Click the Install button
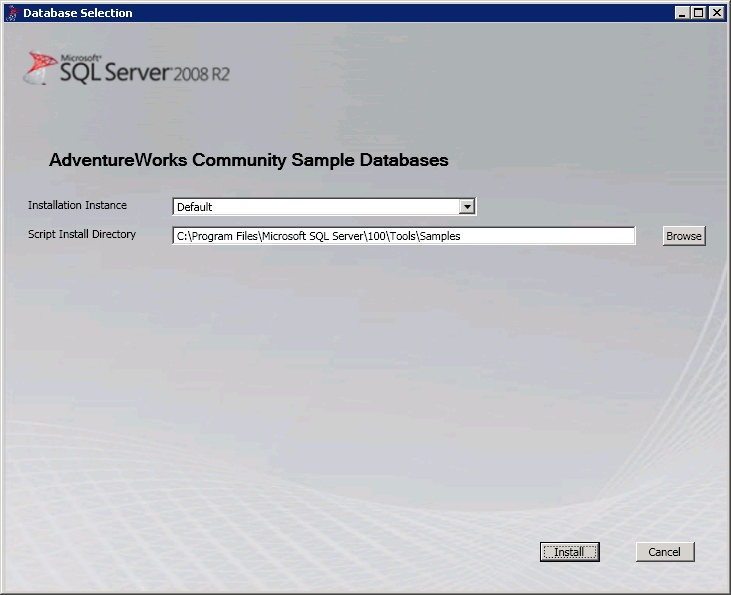This screenshot has height=595, width=731. [570, 552]
